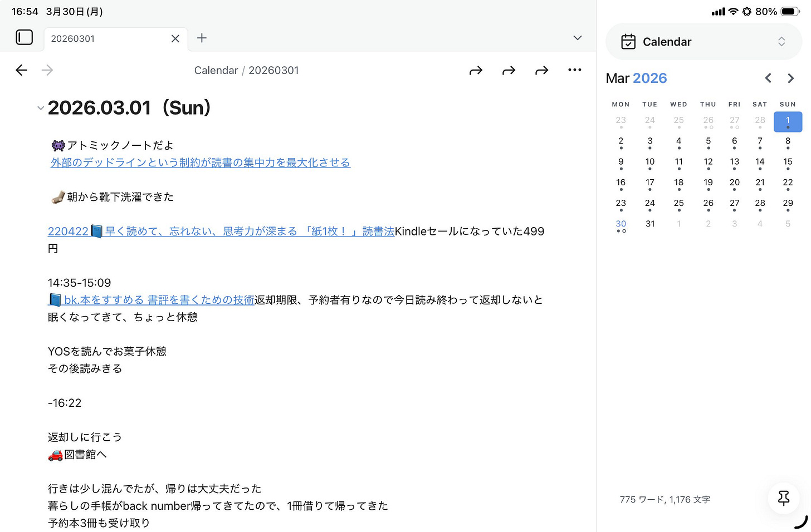Click the Calendar panel's calendar icon
The width and height of the screenshot is (811, 532).
pos(629,41)
